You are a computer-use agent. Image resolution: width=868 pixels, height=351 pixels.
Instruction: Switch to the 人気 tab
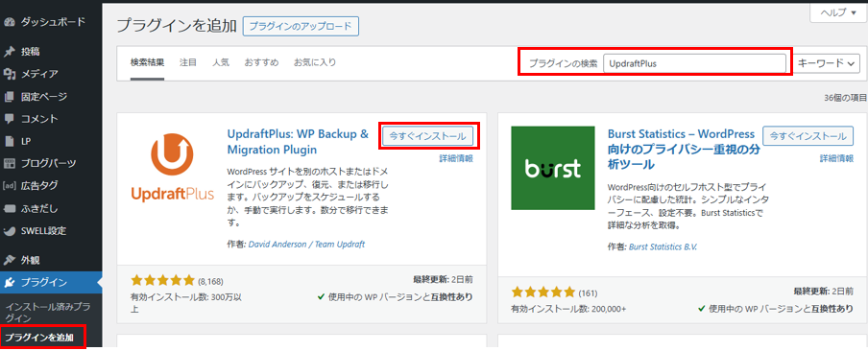(221, 62)
